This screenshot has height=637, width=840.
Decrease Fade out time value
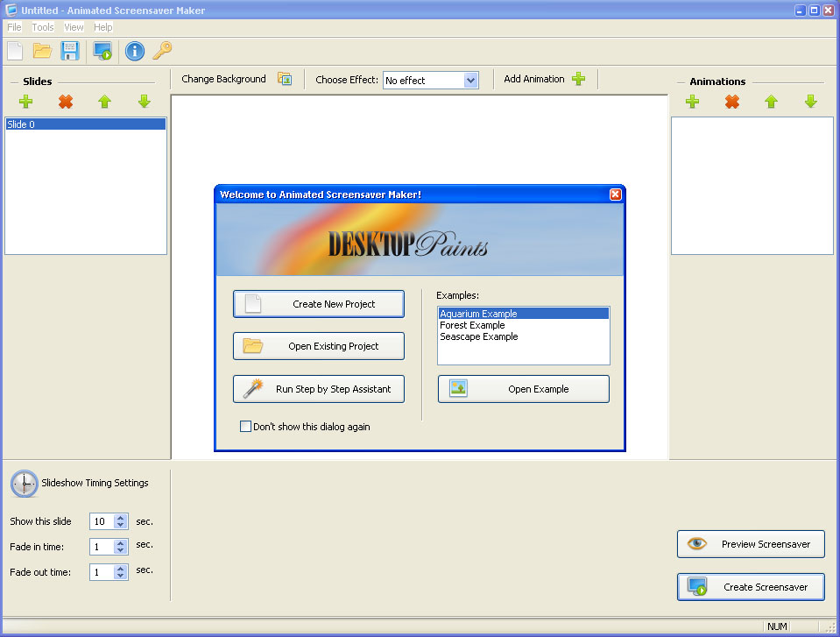click(x=121, y=576)
